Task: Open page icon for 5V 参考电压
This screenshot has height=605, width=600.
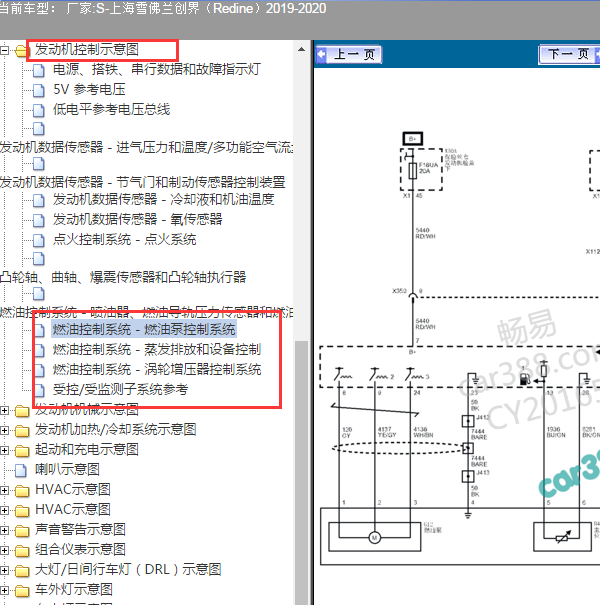Action: coord(38,90)
